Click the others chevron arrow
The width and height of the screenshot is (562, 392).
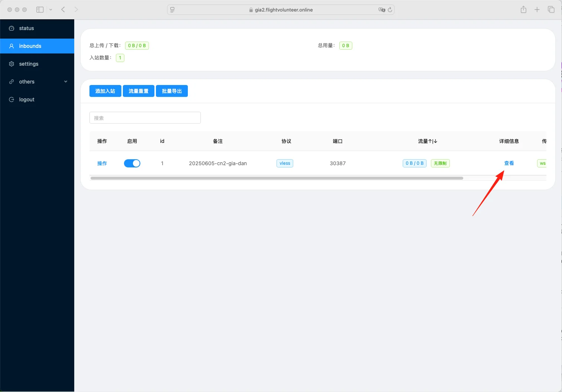pyautogui.click(x=66, y=82)
